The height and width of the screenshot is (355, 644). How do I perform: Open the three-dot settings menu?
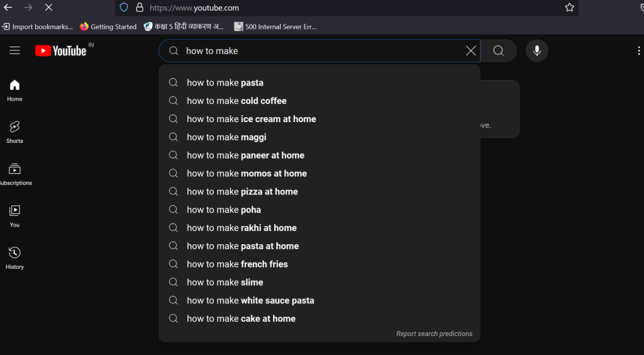[x=639, y=50]
